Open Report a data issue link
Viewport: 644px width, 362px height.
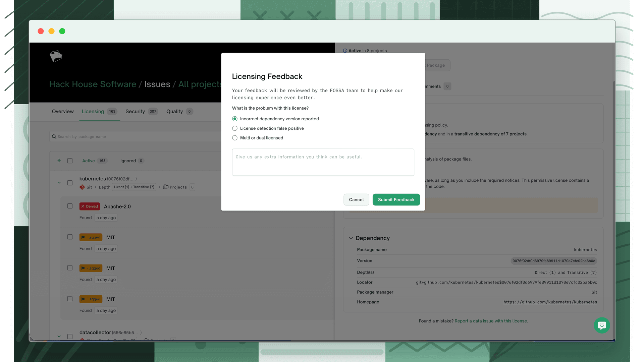(x=491, y=321)
